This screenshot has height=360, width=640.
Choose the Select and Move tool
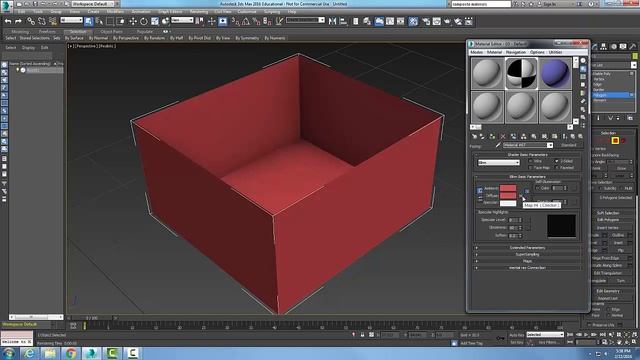[x=133, y=21]
